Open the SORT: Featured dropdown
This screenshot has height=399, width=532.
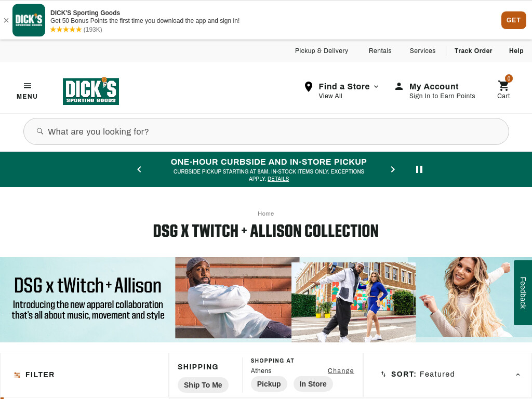(x=447, y=375)
